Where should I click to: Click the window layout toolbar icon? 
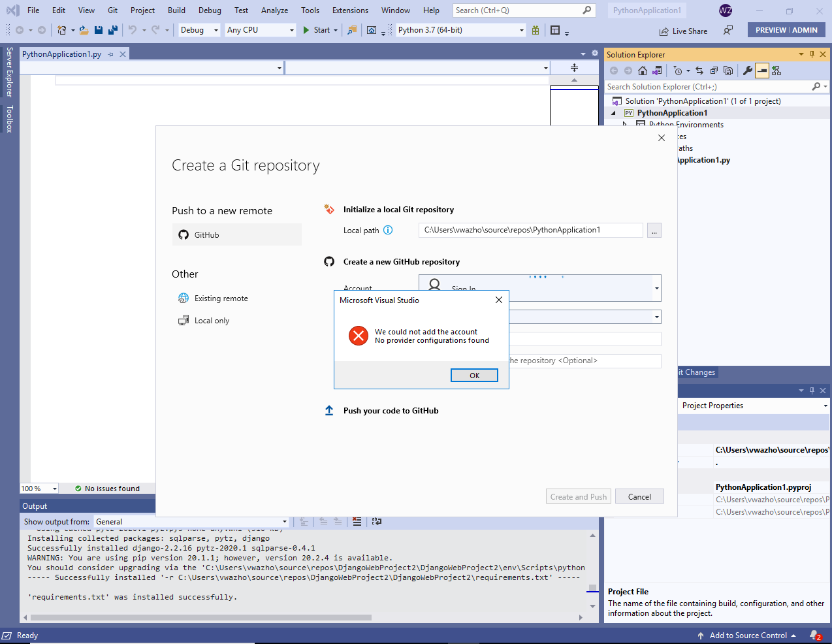pyautogui.click(x=555, y=30)
